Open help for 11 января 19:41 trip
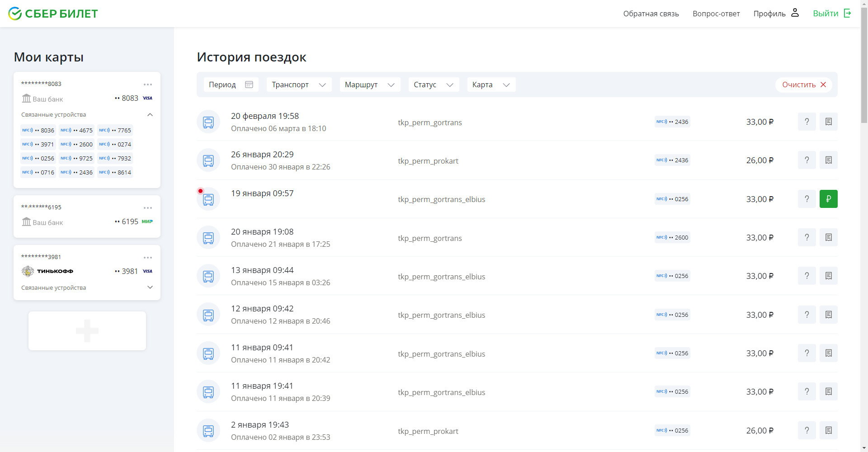The image size is (868, 452). click(x=807, y=391)
